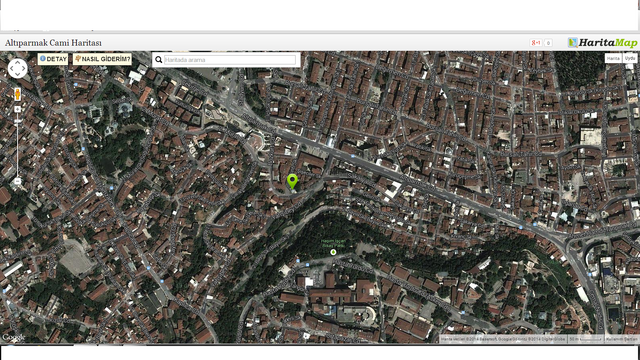Switch to the Uydu satellite view
Image resolution: width=640 pixels, height=360 pixels.
630,58
